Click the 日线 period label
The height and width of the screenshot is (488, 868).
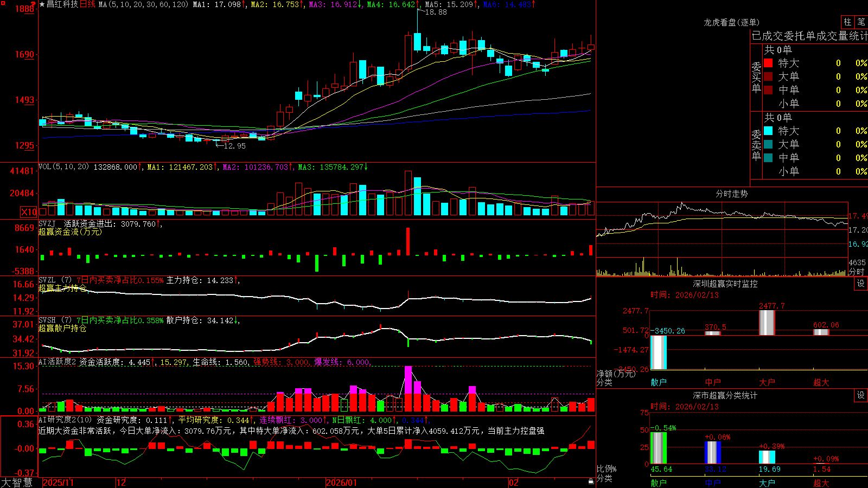[88, 4]
